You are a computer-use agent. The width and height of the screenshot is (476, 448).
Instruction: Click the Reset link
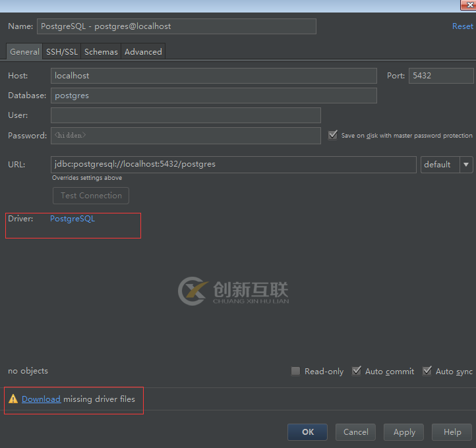[x=462, y=26]
